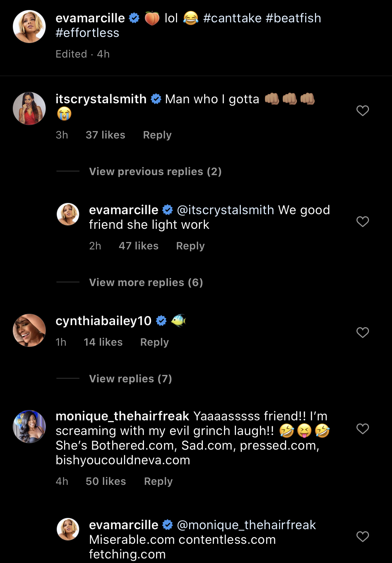This screenshot has width=392, height=563.
Task: Expand View previous replies (2)
Action: coord(155,172)
